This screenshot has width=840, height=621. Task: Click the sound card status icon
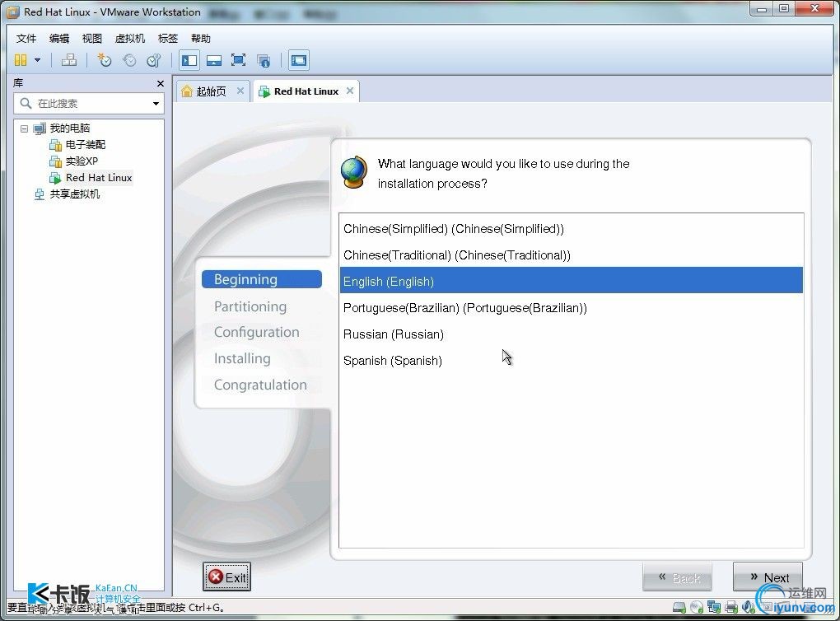749,607
